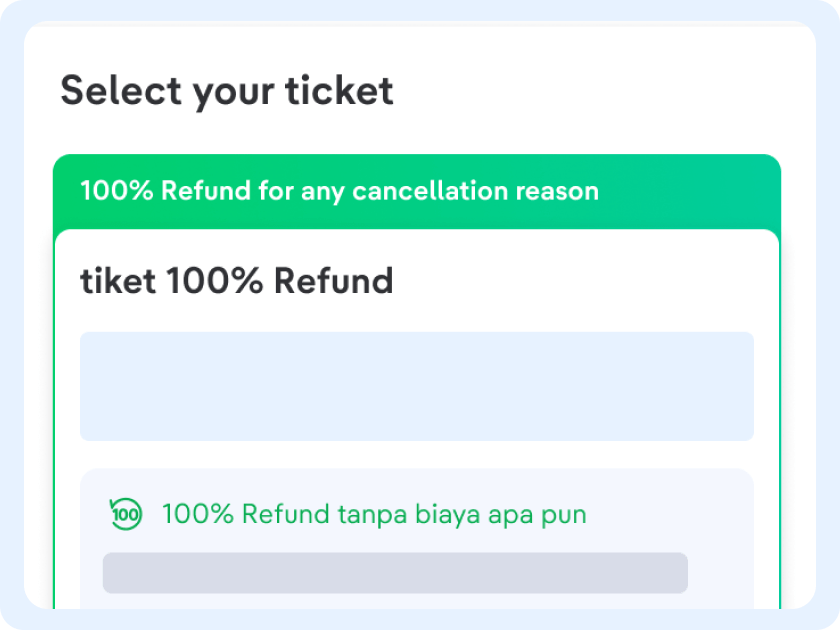The height and width of the screenshot is (630, 840).
Task: Click the green cancellation refund banner text
Action: (339, 190)
